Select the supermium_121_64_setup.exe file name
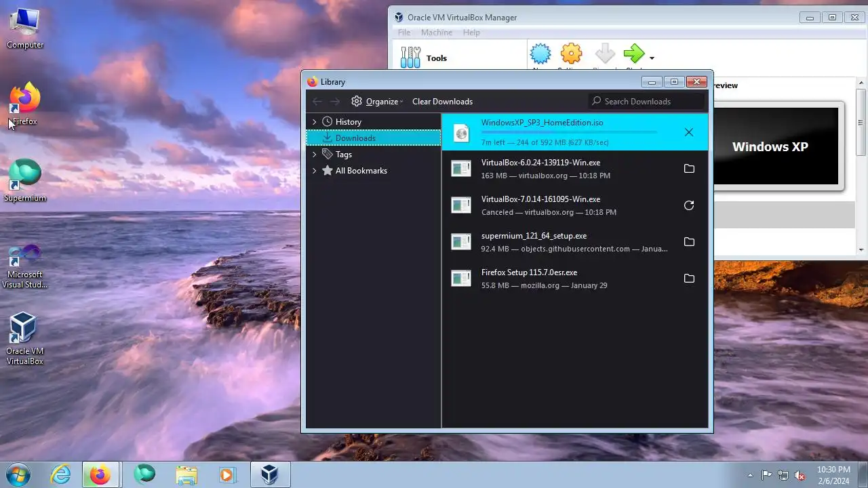868x488 pixels. (x=534, y=236)
